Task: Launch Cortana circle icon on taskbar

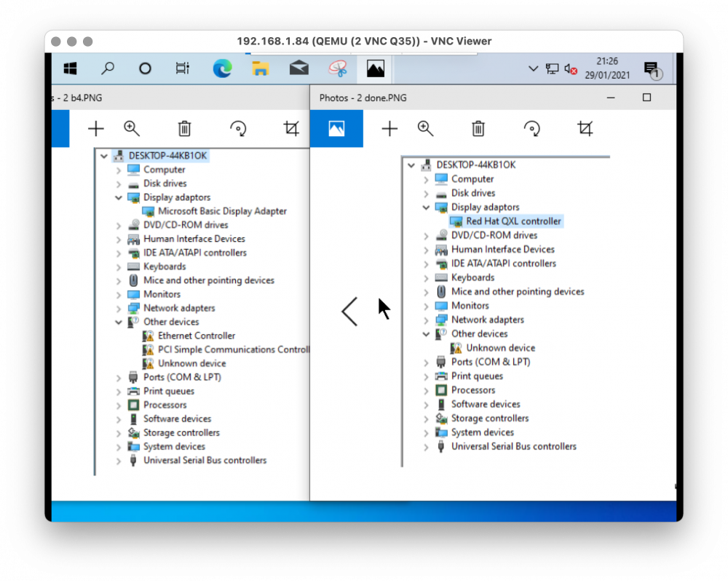Action: (x=145, y=68)
